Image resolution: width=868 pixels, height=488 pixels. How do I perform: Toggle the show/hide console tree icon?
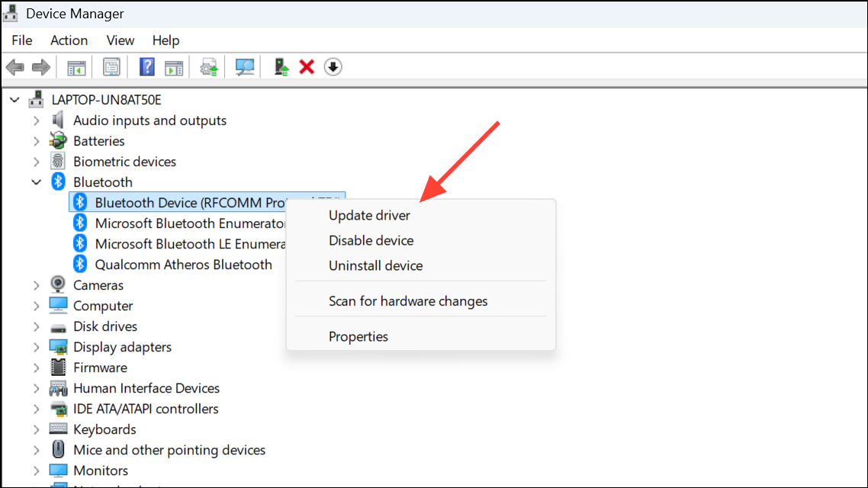pos(76,68)
